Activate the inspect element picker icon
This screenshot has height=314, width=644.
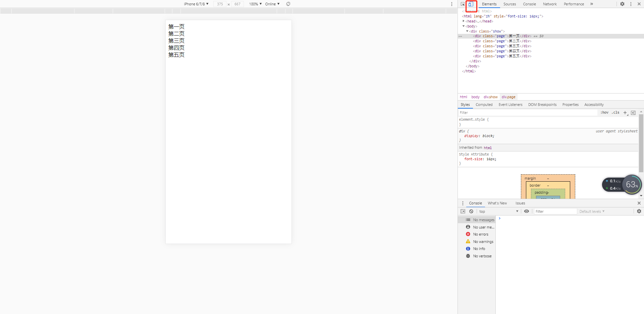point(463,4)
